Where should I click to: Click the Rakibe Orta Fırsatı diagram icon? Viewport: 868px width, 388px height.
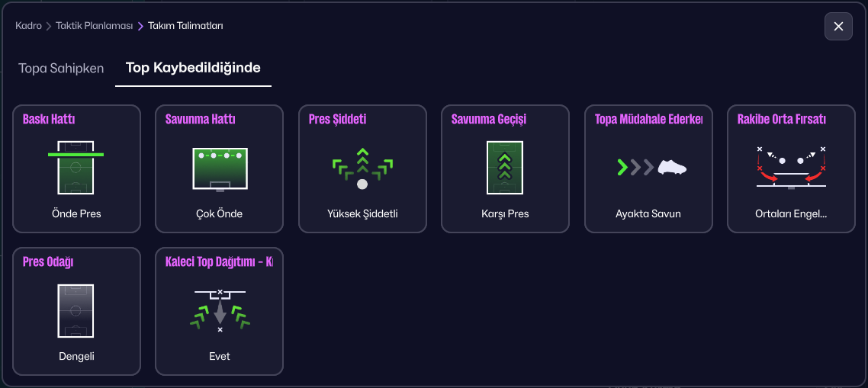(791, 167)
